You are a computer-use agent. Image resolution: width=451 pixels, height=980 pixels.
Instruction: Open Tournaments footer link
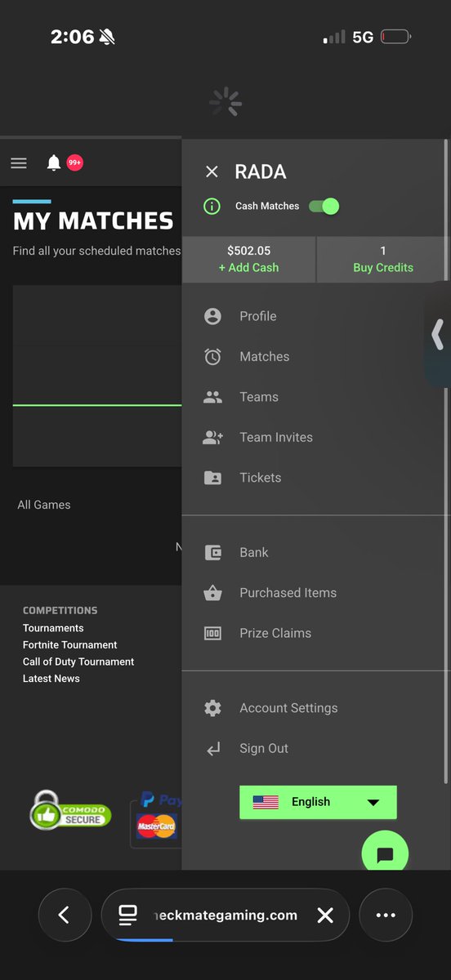pos(53,628)
